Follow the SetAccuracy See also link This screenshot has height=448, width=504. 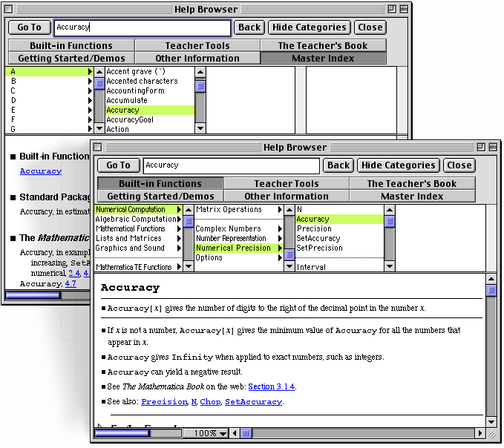(x=253, y=402)
